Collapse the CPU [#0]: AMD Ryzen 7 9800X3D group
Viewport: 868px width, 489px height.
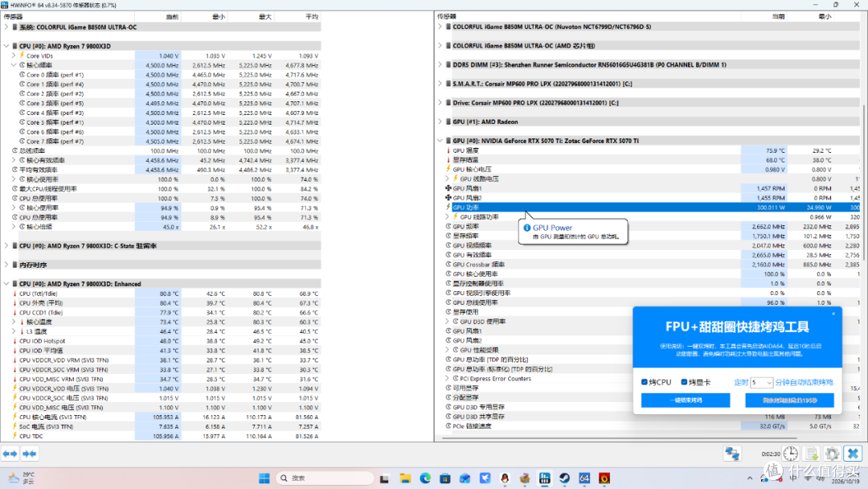point(6,46)
